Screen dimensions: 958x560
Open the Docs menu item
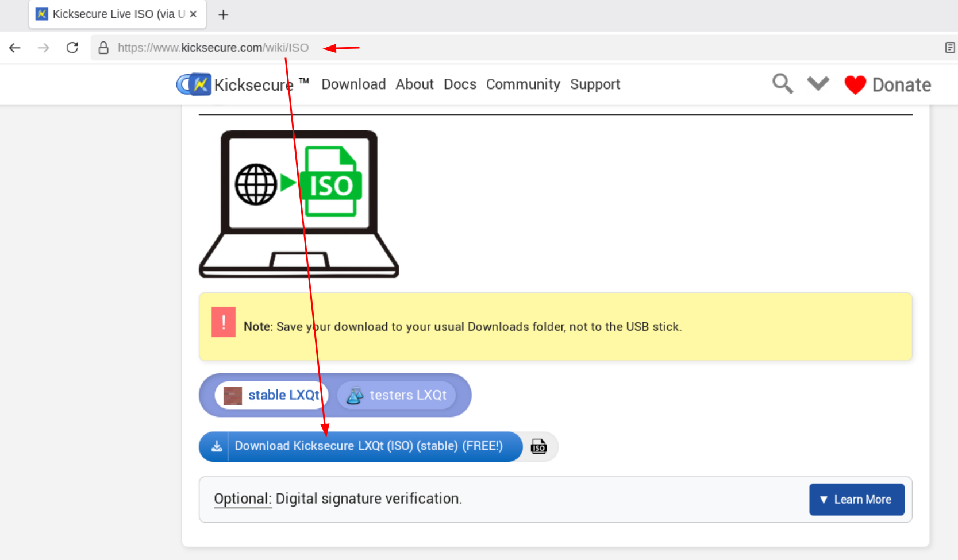[460, 84]
